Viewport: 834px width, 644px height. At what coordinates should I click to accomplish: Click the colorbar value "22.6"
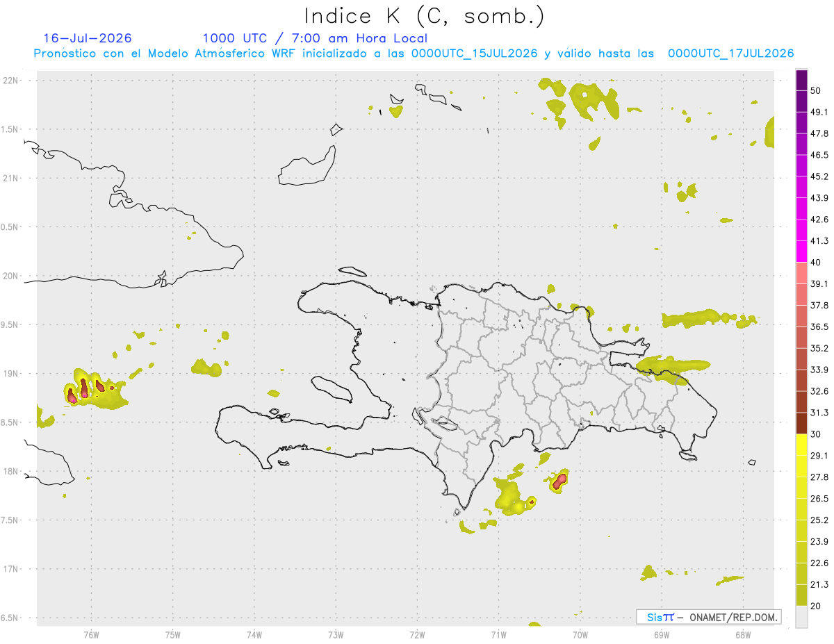coord(819,563)
